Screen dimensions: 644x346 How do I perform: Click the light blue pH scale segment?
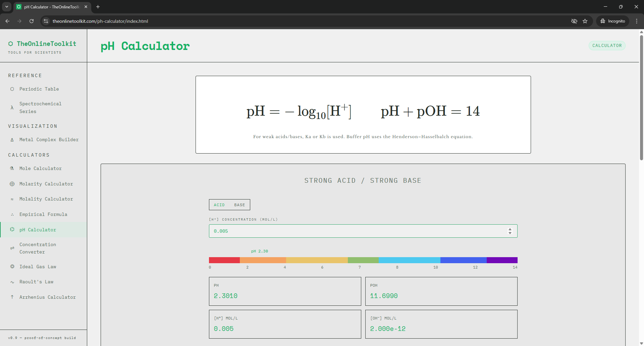click(410, 260)
